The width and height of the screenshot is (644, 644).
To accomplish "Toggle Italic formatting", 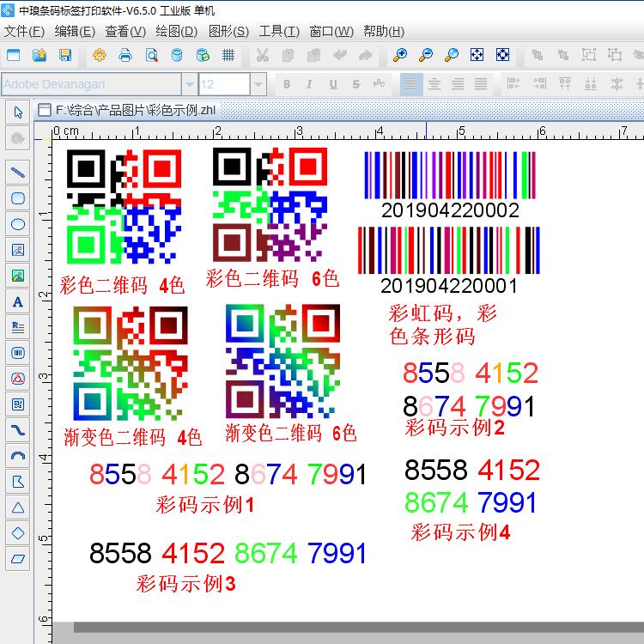I will tap(309, 84).
